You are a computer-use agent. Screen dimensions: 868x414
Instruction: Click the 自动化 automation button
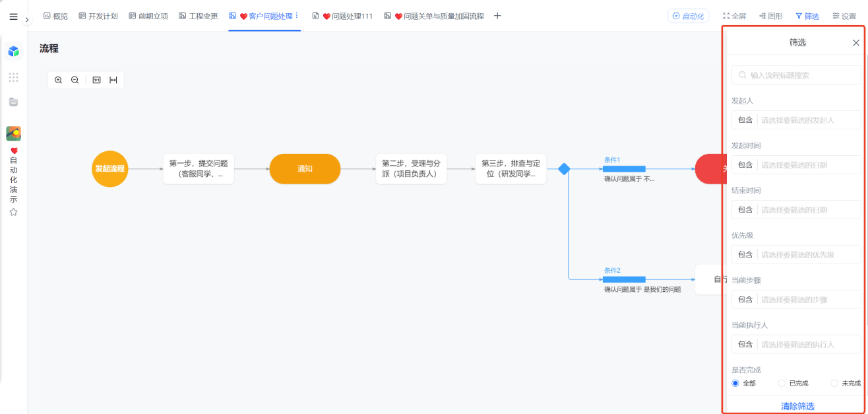[688, 16]
